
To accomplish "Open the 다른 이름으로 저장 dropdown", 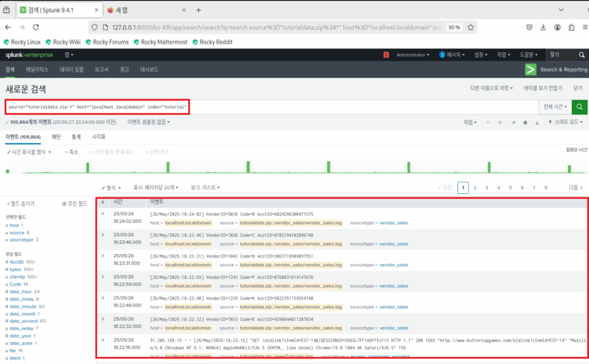I will coord(491,89).
